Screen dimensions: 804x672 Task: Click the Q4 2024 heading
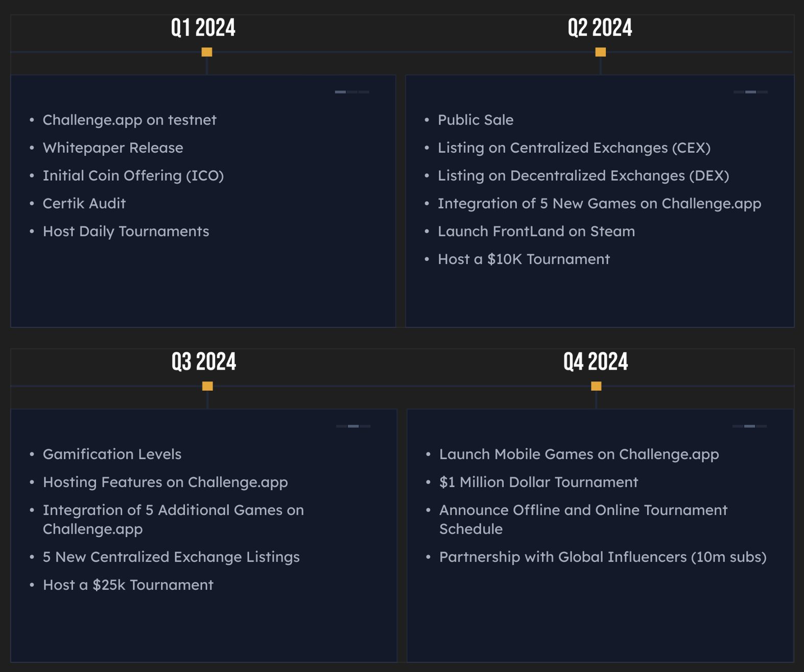click(x=596, y=362)
